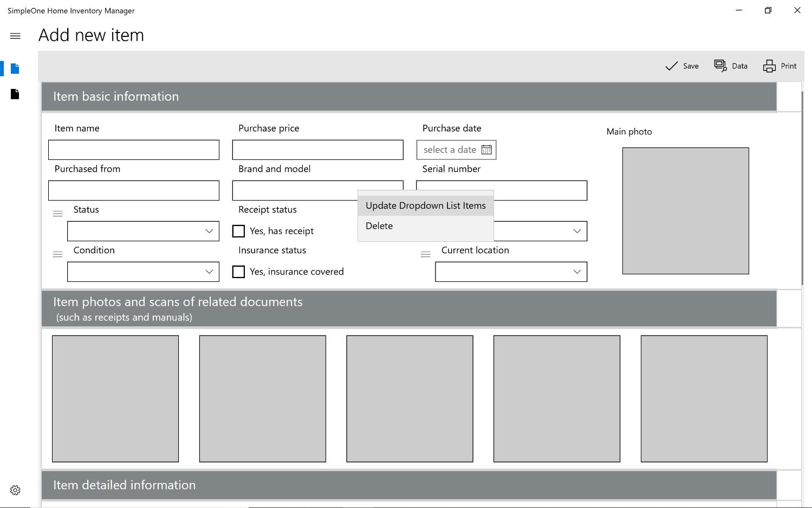Viewport: 812px width, 508px height.
Task: Click the 'Item detailed information' header
Action: pyautogui.click(x=409, y=485)
